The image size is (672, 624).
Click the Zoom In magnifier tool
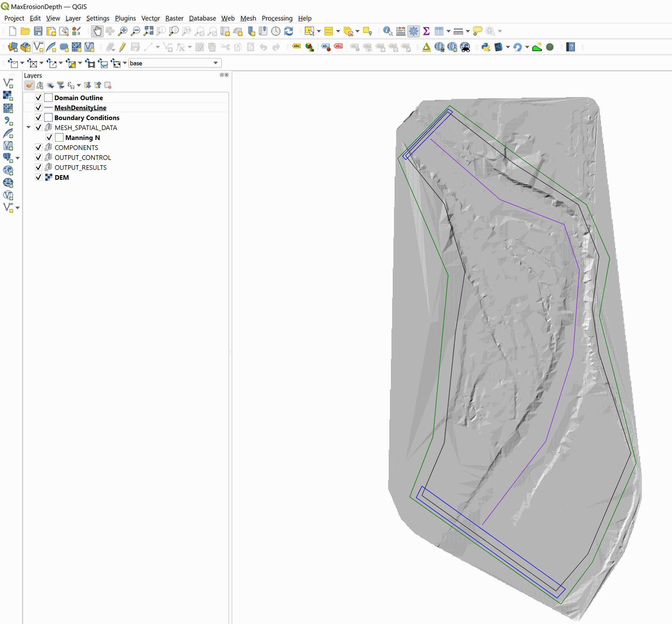[x=123, y=31]
